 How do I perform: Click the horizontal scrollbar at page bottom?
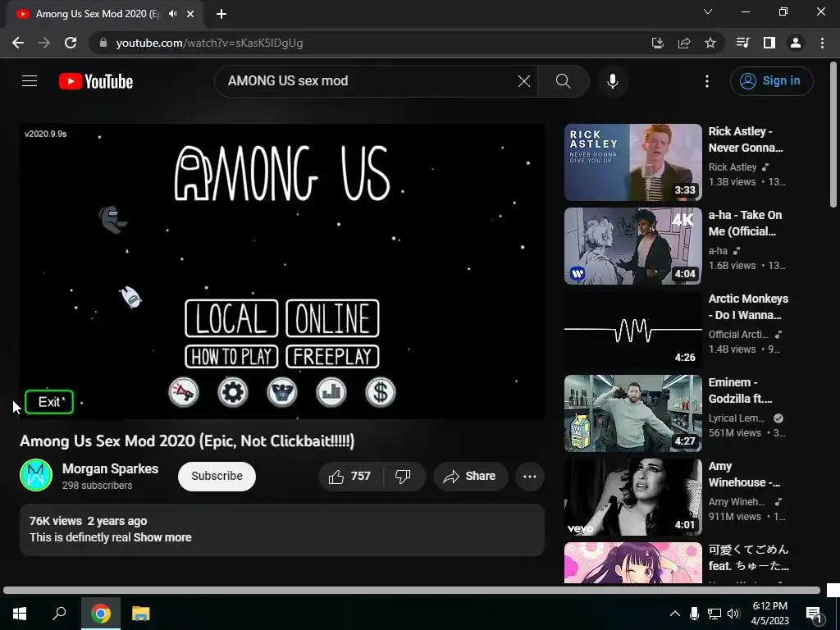point(412,591)
